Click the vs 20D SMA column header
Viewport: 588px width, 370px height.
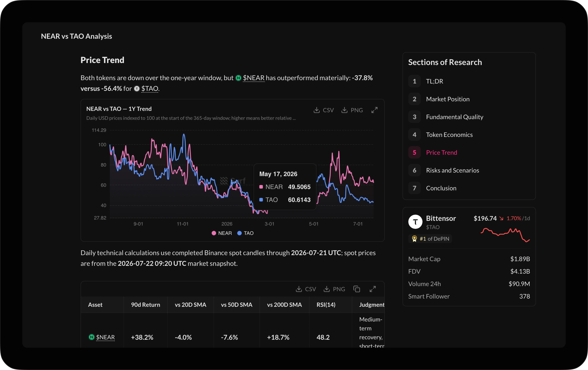(190, 305)
